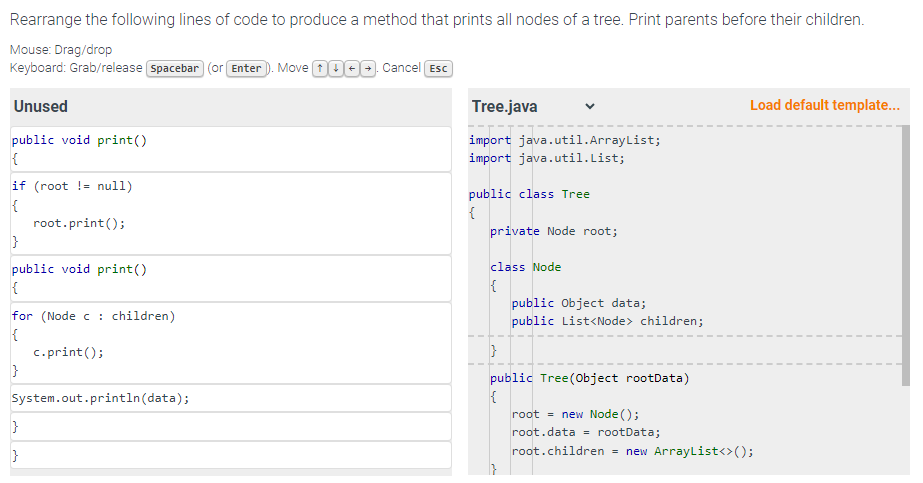Select the first public void print() tile

[x=231, y=149]
